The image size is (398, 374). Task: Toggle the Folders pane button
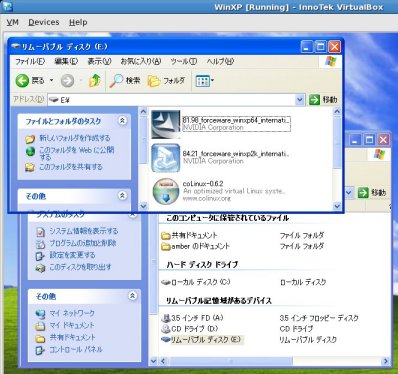[166, 81]
